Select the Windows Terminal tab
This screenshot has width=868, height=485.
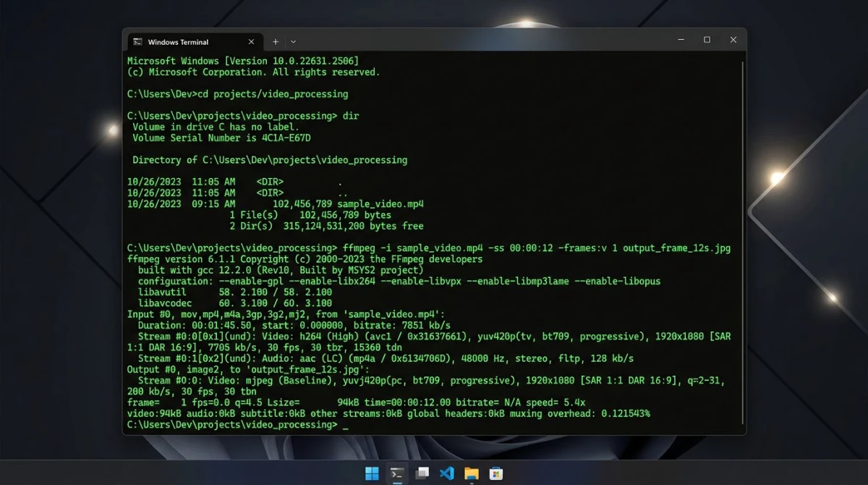(x=195, y=42)
